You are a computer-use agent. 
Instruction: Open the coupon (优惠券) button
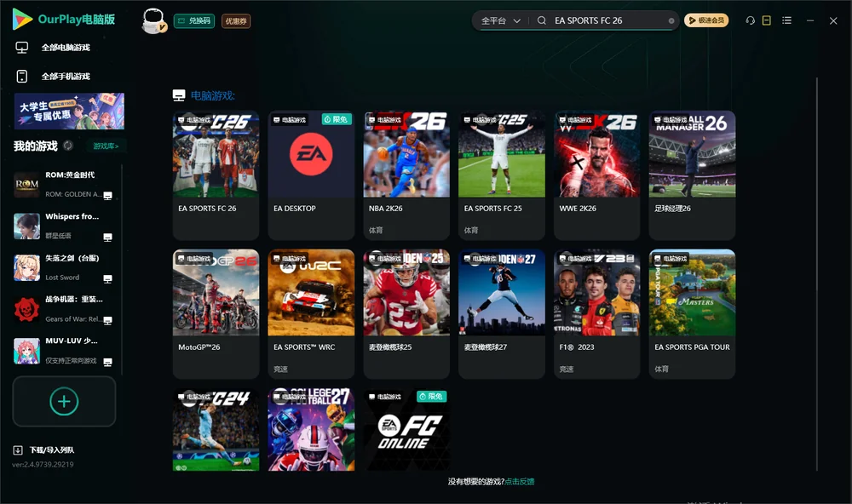(236, 20)
